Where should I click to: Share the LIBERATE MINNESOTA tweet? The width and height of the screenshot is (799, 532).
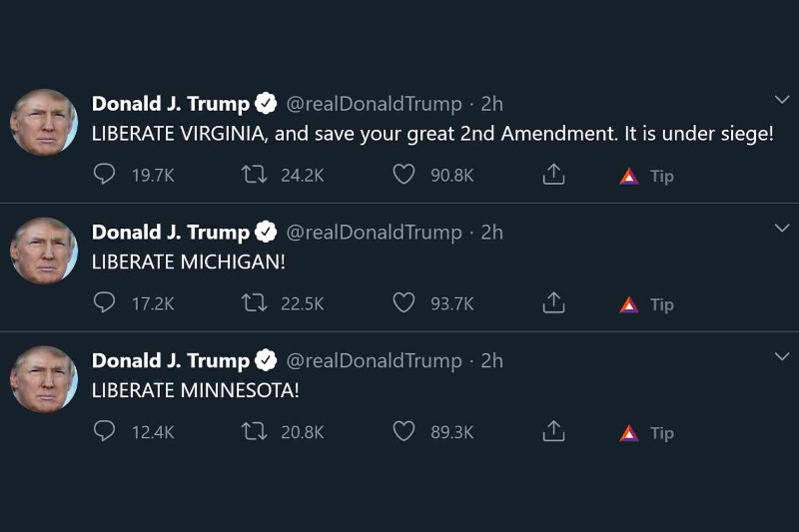[x=553, y=432]
